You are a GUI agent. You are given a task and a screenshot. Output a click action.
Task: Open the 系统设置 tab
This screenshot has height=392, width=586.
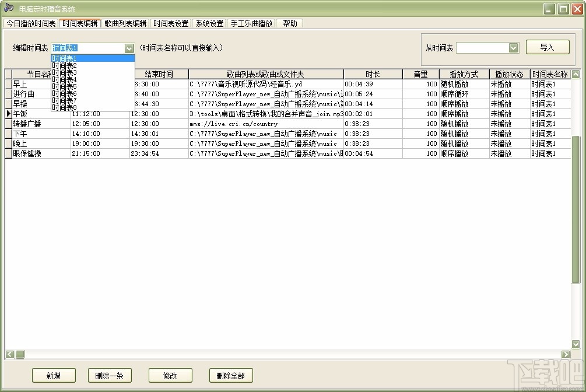(209, 23)
